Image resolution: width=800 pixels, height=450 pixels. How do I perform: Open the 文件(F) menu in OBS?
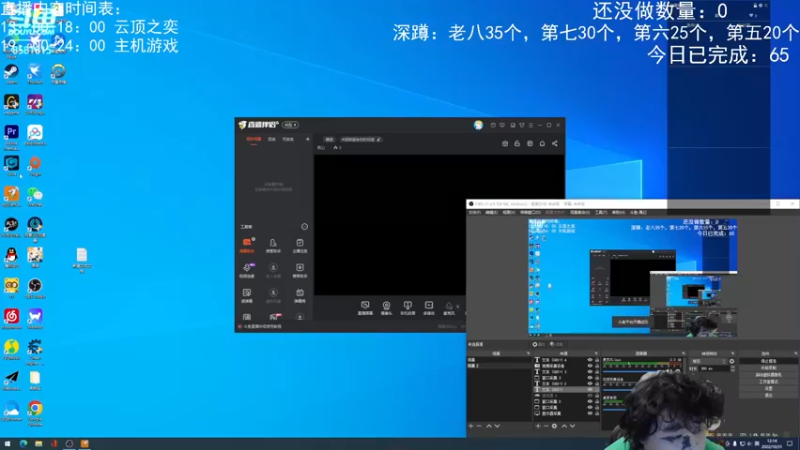475,212
